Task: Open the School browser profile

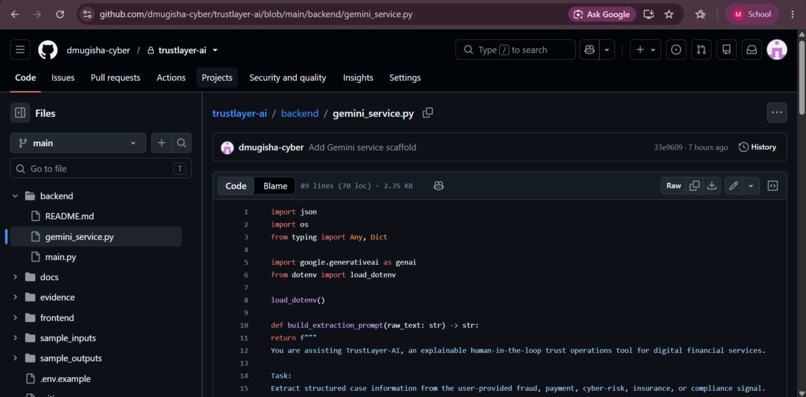Action: click(752, 14)
